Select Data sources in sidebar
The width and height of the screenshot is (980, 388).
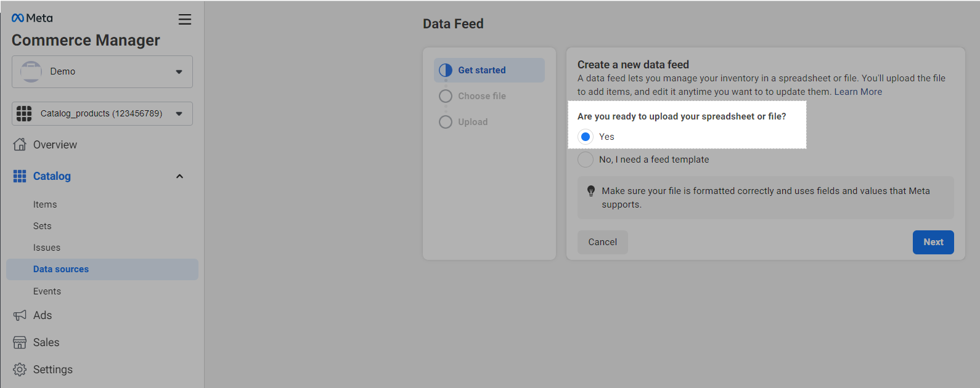(102, 269)
